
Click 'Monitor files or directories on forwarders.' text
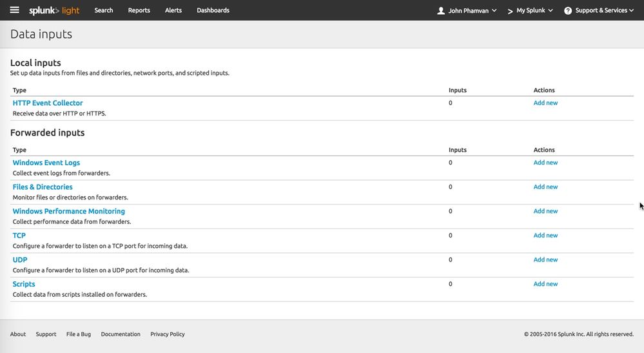tap(70, 197)
